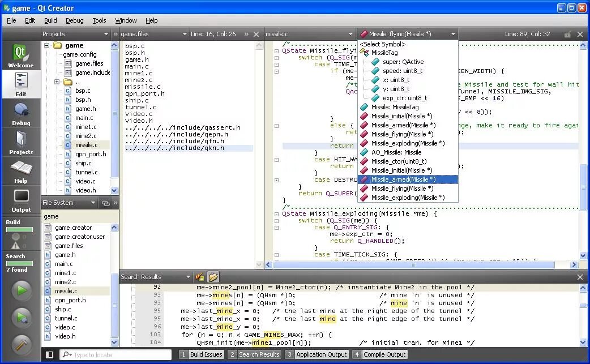Select tunnel.c in Projects tree
This screenshot has width=590, height=364.
tap(86, 172)
